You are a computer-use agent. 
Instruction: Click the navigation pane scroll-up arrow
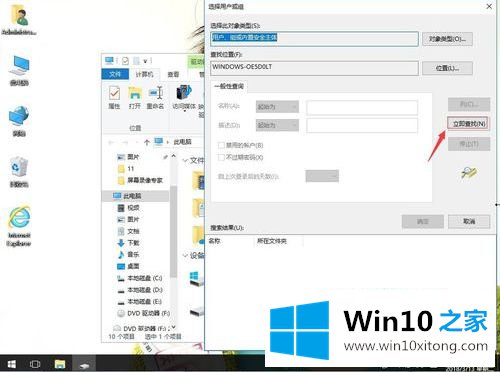coord(173,156)
